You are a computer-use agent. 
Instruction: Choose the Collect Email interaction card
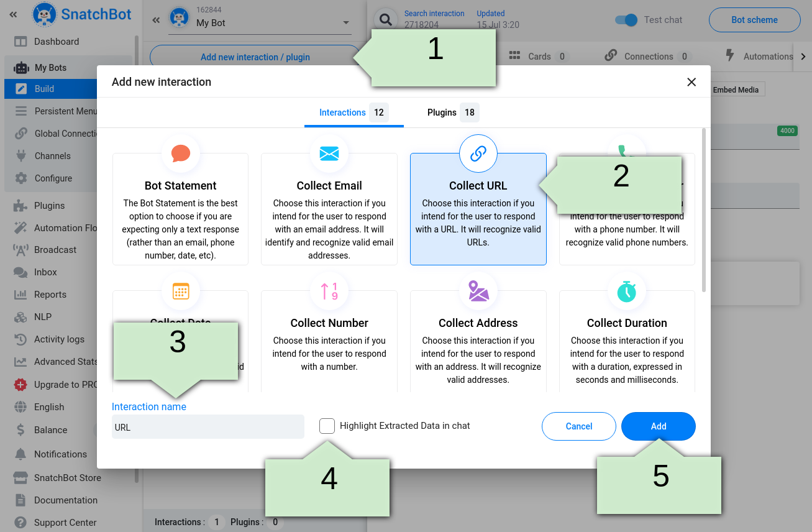click(329, 209)
